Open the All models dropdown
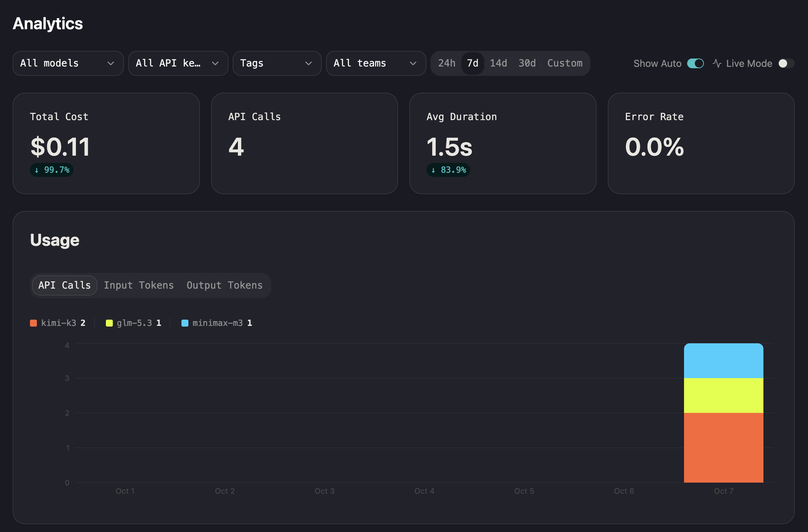The height and width of the screenshot is (532, 808). [x=68, y=63]
